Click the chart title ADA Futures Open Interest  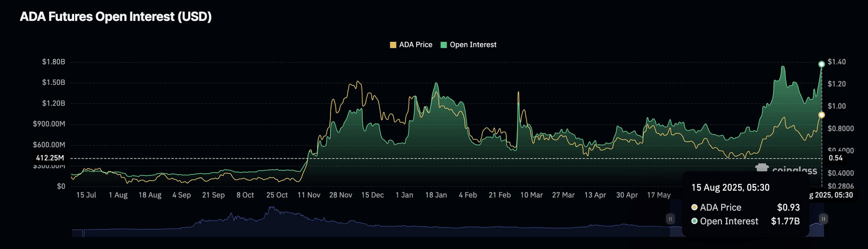point(116,17)
